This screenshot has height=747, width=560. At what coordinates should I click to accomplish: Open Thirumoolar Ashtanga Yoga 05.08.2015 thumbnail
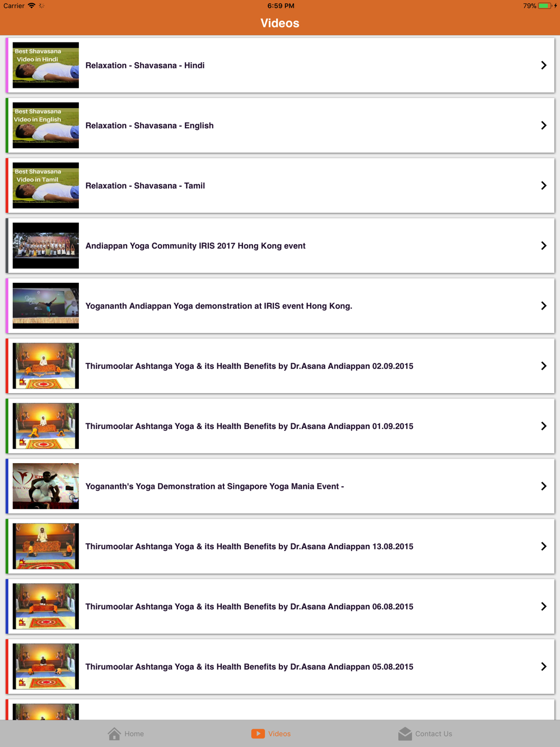[x=46, y=666]
